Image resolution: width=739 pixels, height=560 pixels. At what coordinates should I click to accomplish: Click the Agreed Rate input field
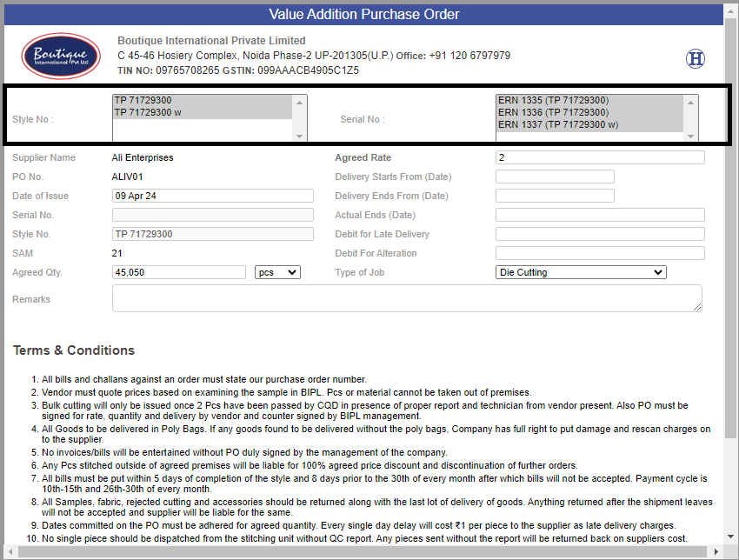(x=600, y=157)
